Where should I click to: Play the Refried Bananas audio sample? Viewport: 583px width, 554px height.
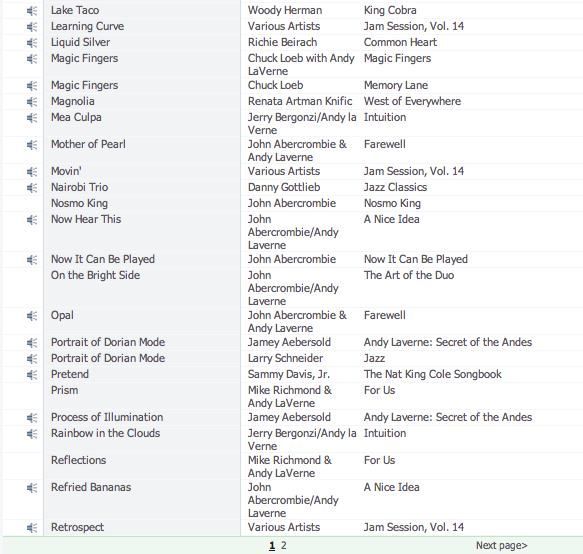pos(32,488)
